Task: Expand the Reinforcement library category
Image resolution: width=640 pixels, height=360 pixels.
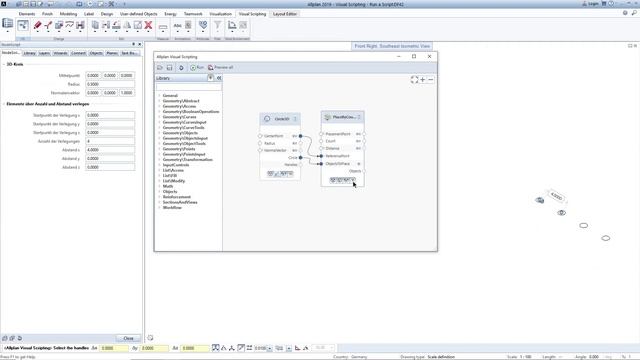Action: point(159,197)
